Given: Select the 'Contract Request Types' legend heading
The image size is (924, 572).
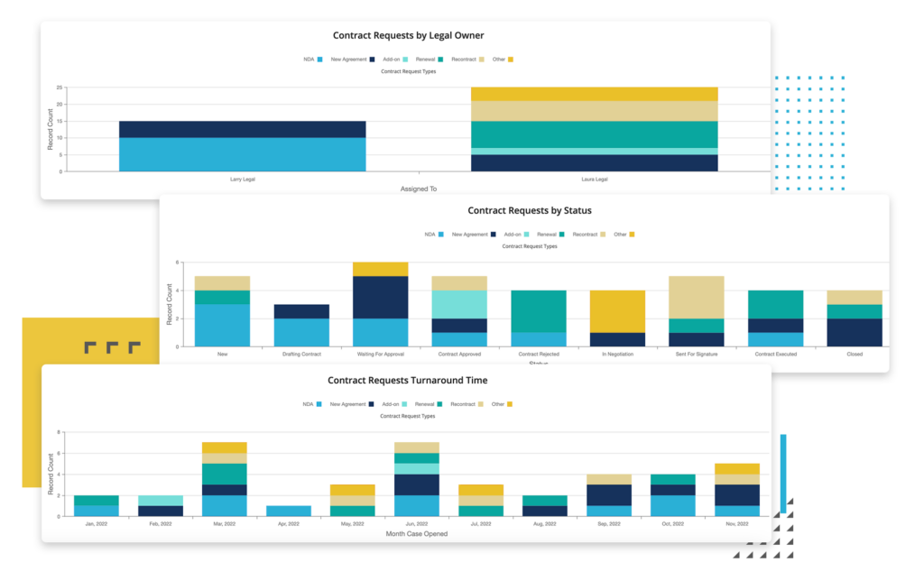Looking at the screenshot, I should (408, 70).
